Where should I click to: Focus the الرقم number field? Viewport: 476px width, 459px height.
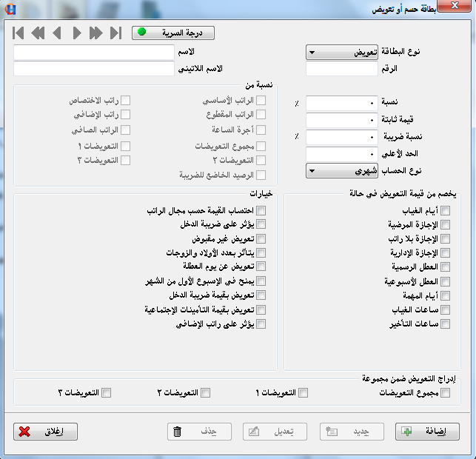point(342,69)
